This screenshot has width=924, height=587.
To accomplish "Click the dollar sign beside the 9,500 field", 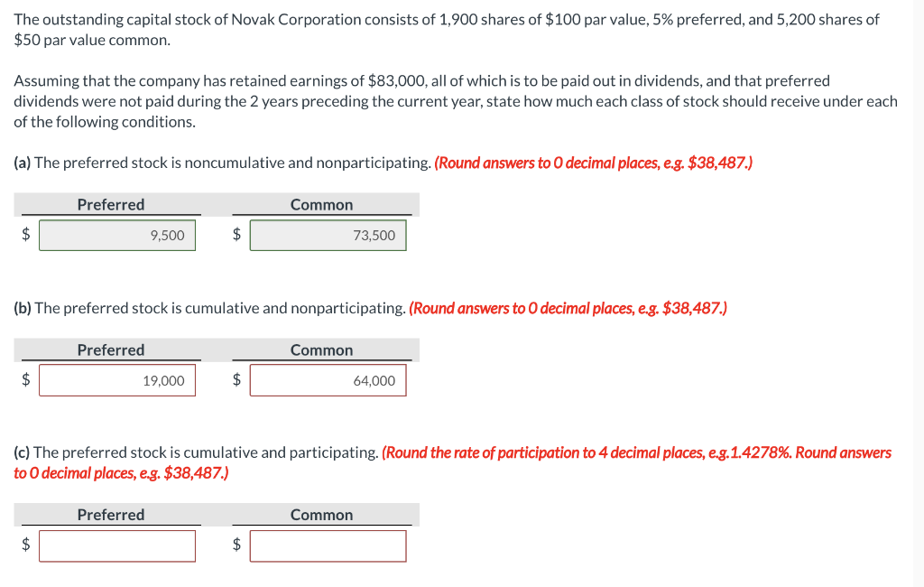I will [25, 235].
